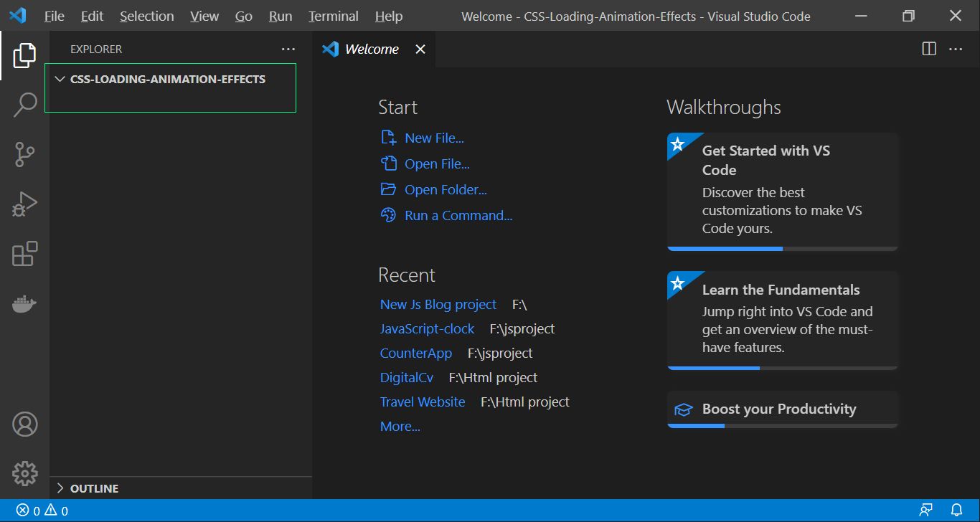Open the File menu
The image size is (980, 522).
(x=54, y=16)
